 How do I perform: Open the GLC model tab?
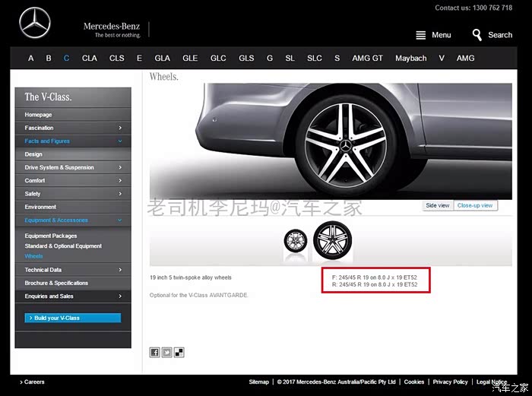218,59
